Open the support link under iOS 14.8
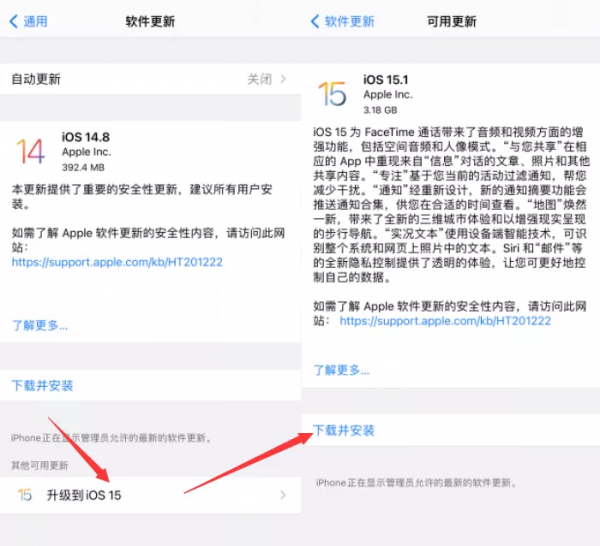Screen dimensions: 600x546 click(117, 262)
